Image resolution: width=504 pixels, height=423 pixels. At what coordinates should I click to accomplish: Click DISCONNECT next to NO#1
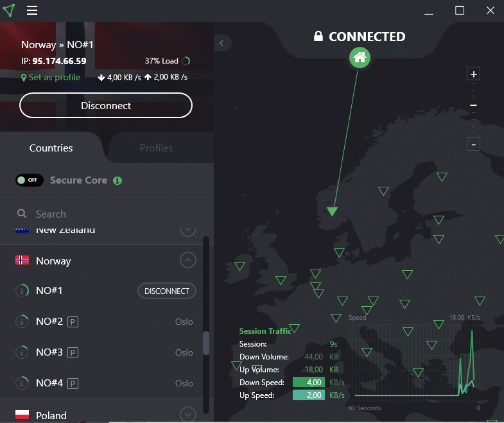coord(167,291)
